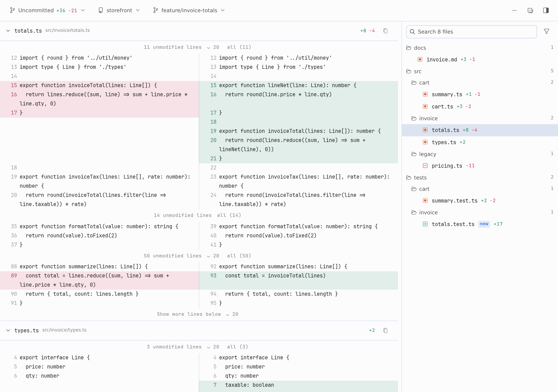Collapse the types.ts file diff

(x=8, y=330)
